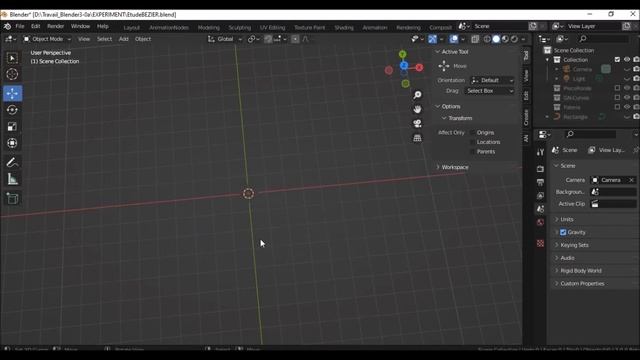Open the sidebar Create tab
The height and width of the screenshot is (360, 640).
pos(526,118)
